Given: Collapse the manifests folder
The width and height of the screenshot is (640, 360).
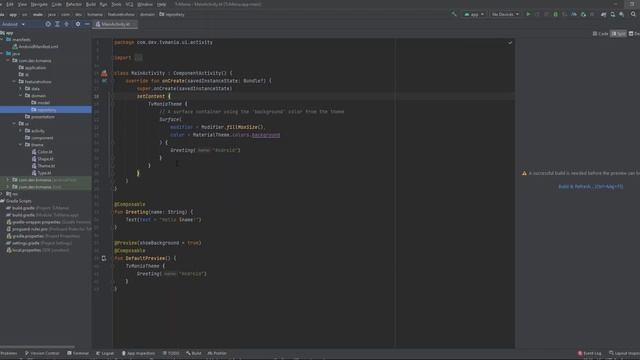Looking at the screenshot, I should [x=2, y=40].
